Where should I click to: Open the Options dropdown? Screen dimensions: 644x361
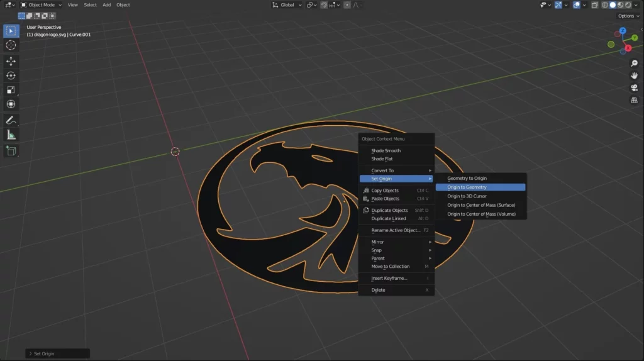click(628, 16)
